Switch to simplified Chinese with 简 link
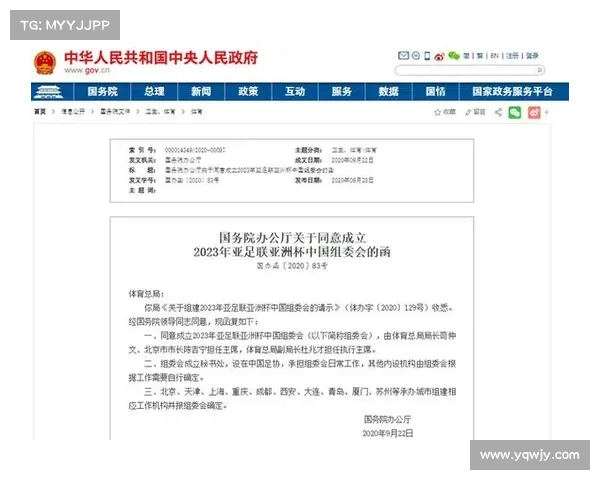This screenshot has height=480, width=600. [466, 56]
